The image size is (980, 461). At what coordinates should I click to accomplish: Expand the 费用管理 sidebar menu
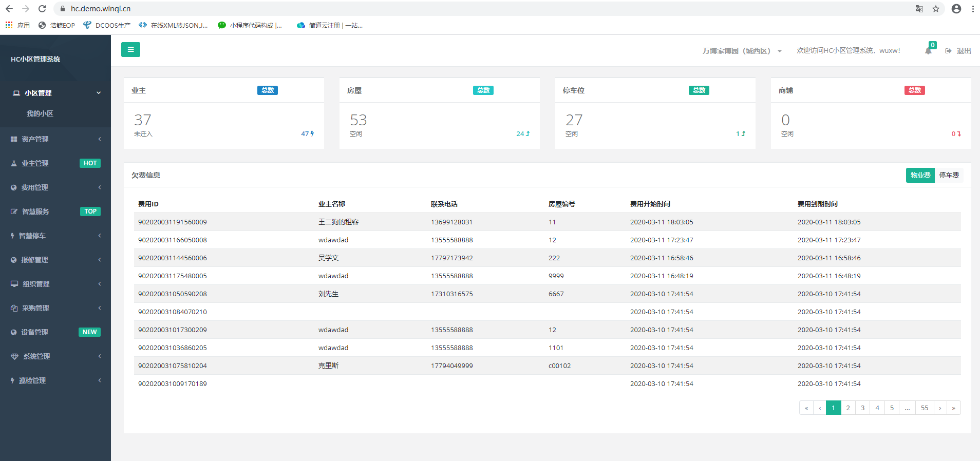pyautogui.click(x=55, y=187)
